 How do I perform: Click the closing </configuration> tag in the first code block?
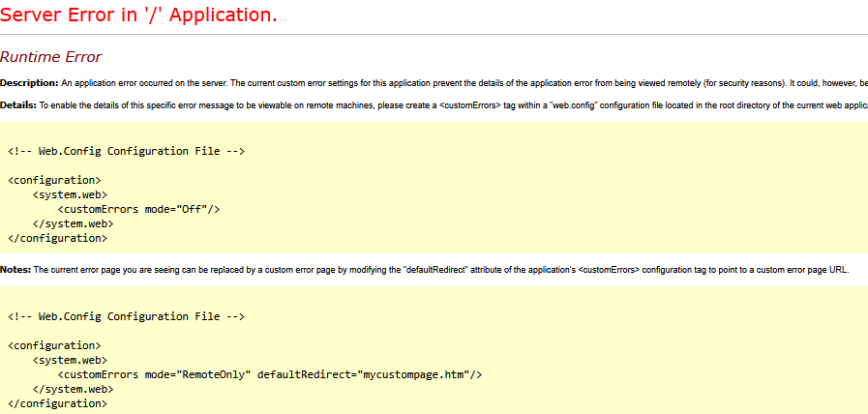pos(57,237)
